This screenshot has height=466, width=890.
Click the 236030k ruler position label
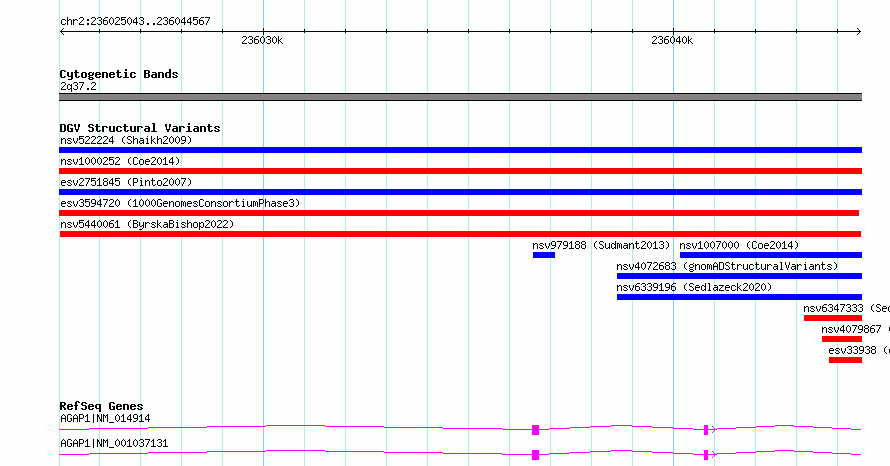coord(262,40)
